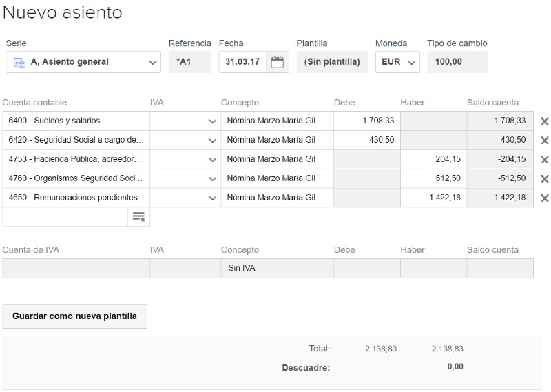Click Saldo cuenta value -1.422,18

[508, 198]
